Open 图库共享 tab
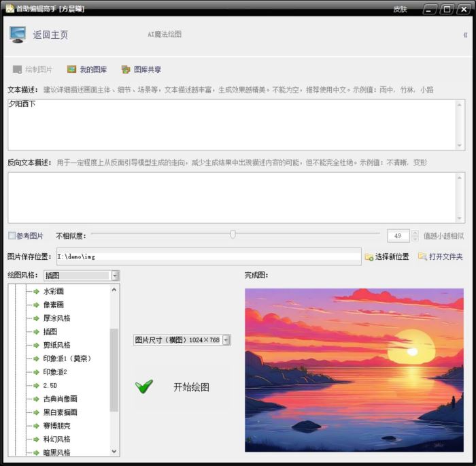This screenshot has width=476, height=466. [141, 69]
